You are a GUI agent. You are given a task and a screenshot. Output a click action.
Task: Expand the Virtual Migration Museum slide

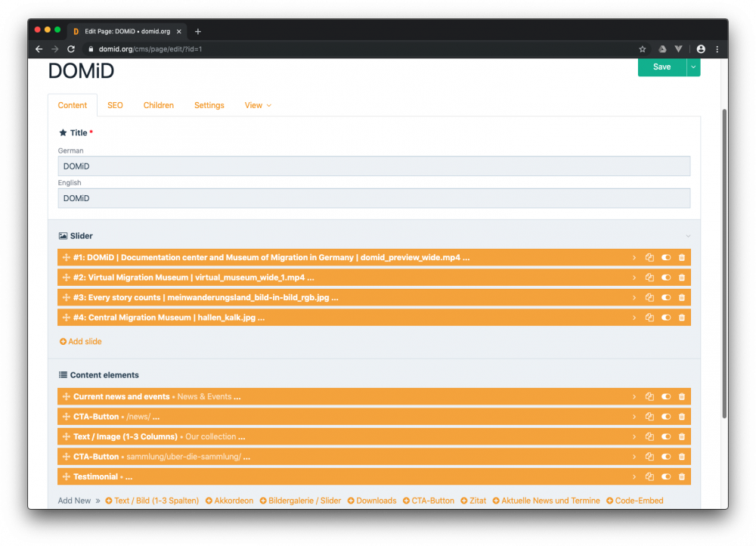pos(634,278)
